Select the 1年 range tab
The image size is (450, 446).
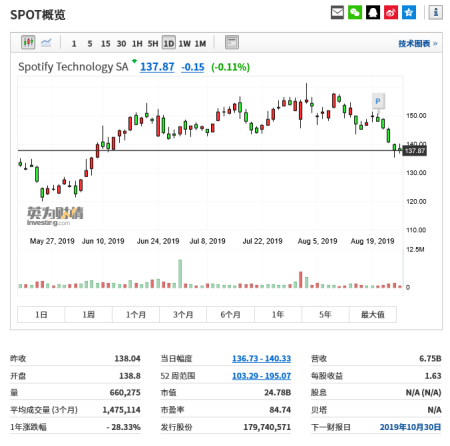pos(278,314)
